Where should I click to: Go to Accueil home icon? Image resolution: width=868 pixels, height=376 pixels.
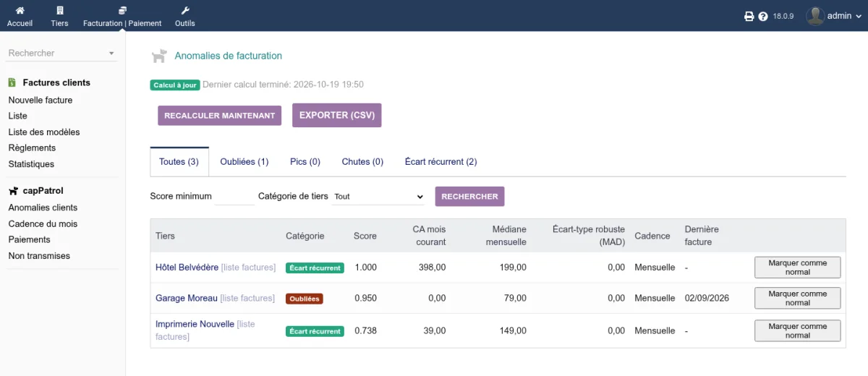pos(20,10)
